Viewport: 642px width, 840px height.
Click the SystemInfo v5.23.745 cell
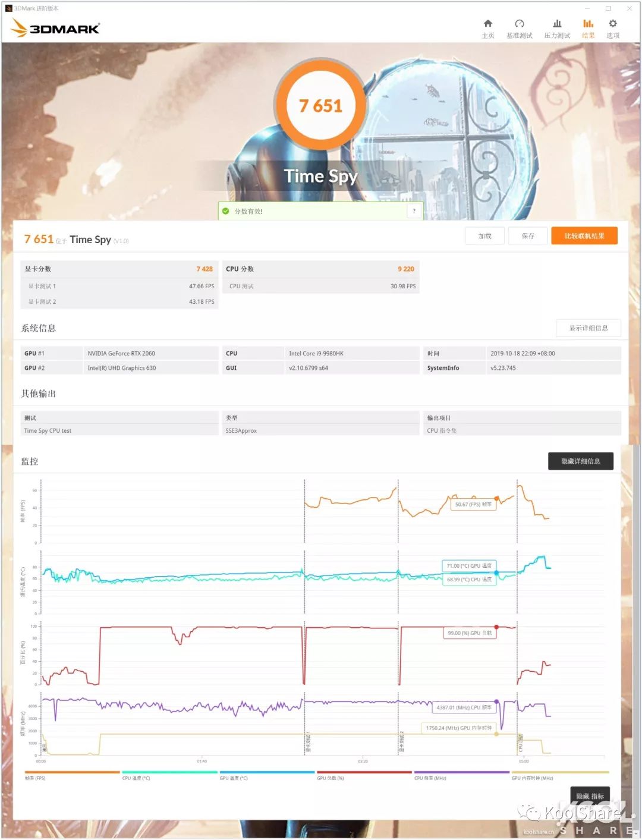point(553,368)
